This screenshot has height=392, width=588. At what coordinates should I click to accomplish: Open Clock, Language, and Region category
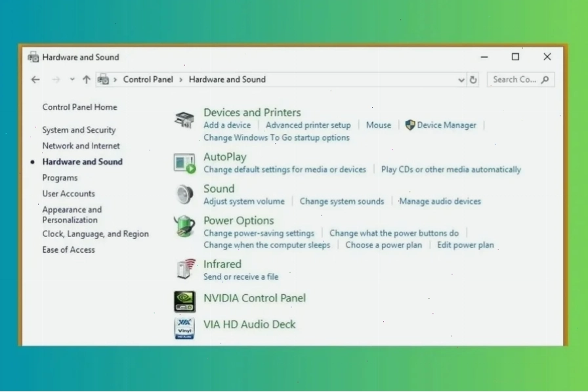[96, 234]
